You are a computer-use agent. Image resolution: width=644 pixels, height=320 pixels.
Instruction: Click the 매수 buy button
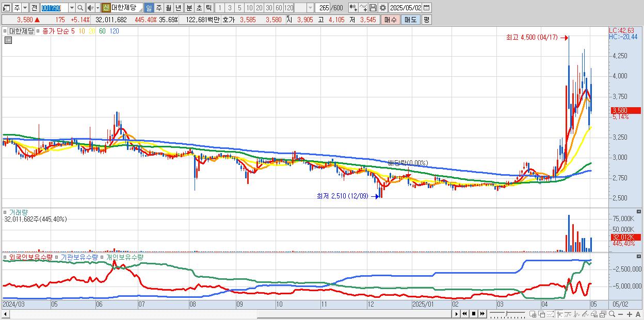[x=391, y=20]
